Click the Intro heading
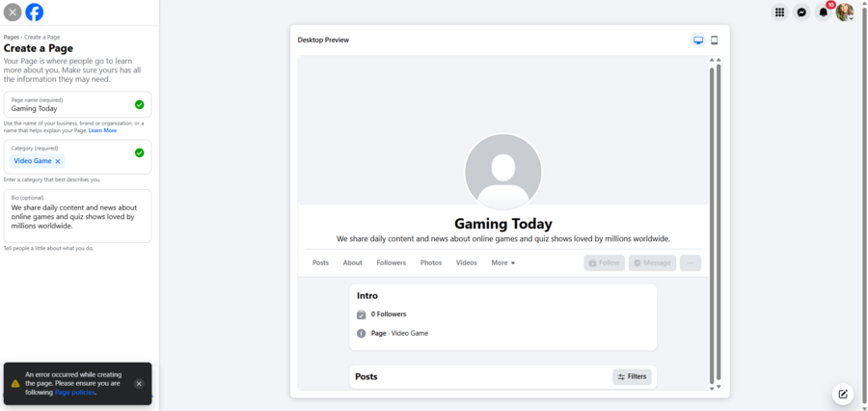 [367, 296]
